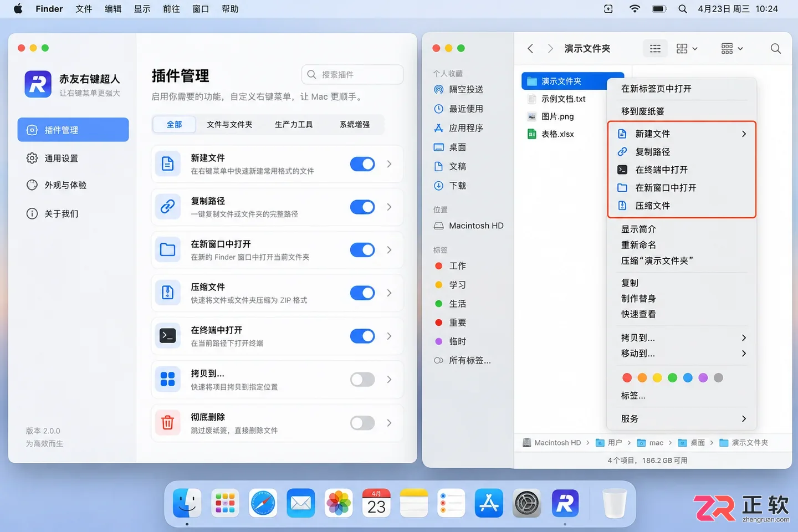798x532 pixels.
Task: Open 赤友右键超人 from the Dock
Action: coord(565,503)
